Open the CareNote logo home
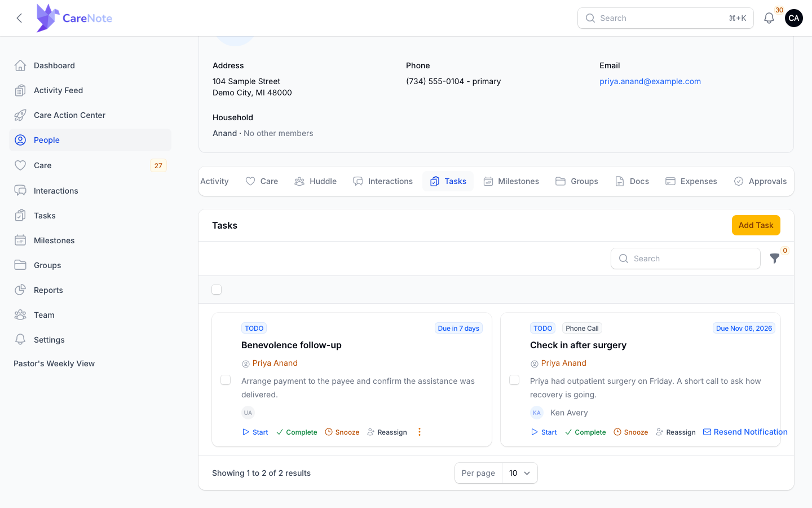This screenshot has width=812, height=508. point(74,18)
